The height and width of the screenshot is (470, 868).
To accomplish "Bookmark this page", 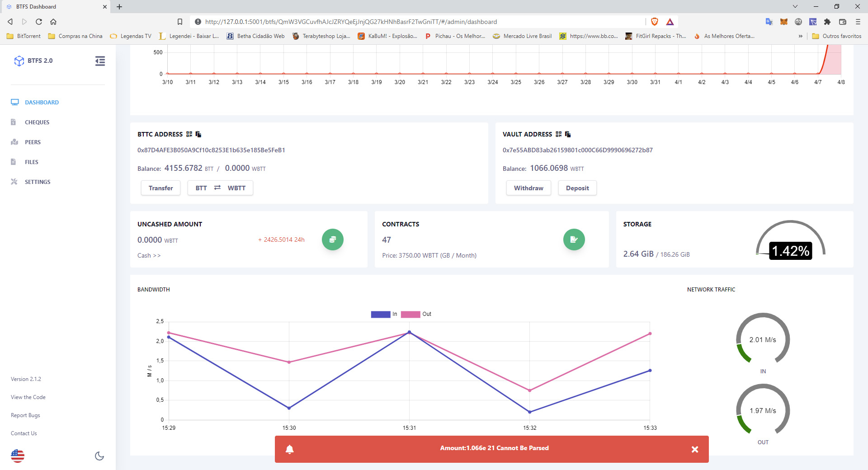I will 180,22.
